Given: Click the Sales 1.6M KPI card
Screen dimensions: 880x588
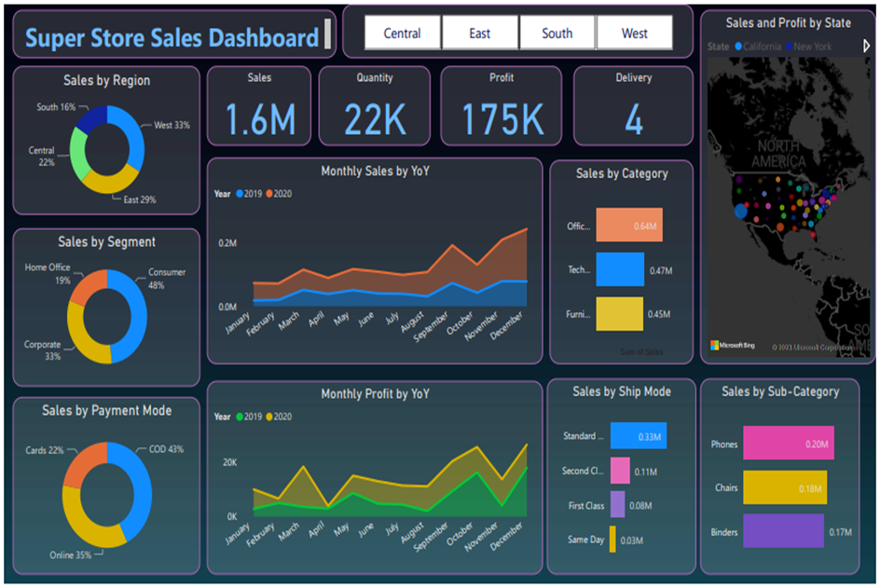Looking at the screenshot, I should [259, 105].
